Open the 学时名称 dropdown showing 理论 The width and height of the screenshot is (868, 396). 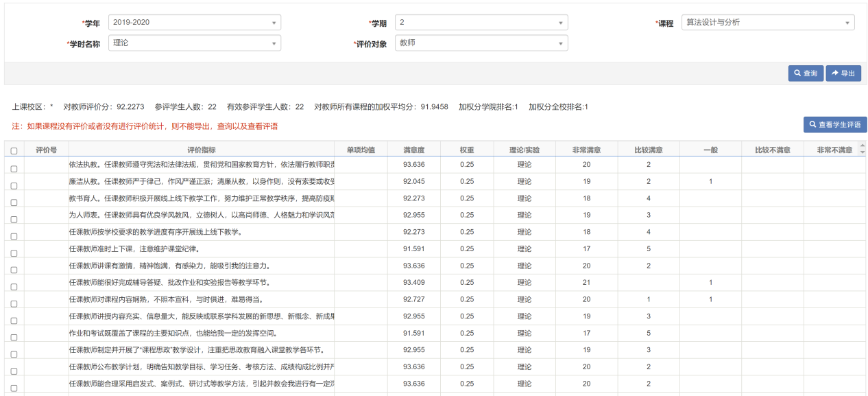(x=195, y=43)
